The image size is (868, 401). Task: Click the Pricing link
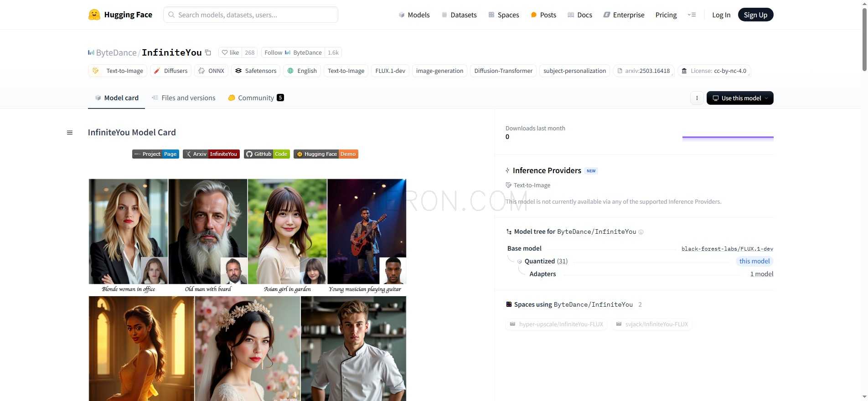coord(666,15)
